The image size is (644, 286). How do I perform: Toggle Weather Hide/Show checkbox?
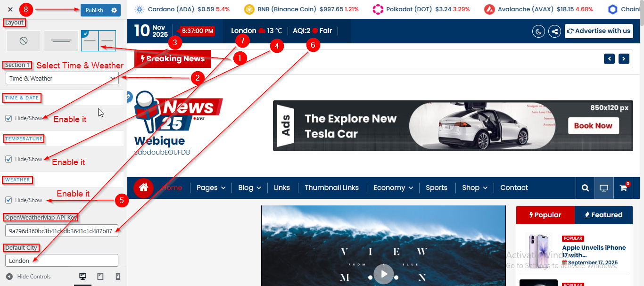[8, 200]
